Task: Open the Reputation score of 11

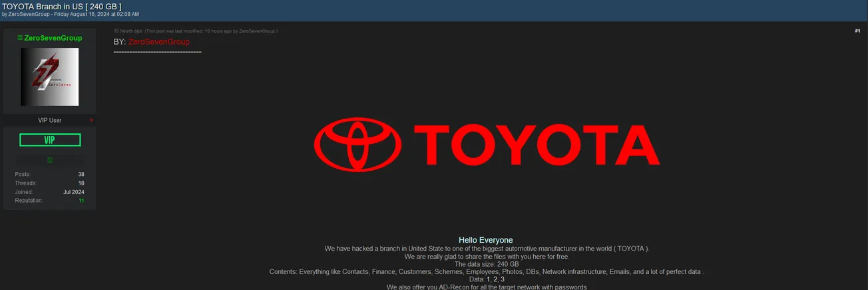Action: pos(81,201)
